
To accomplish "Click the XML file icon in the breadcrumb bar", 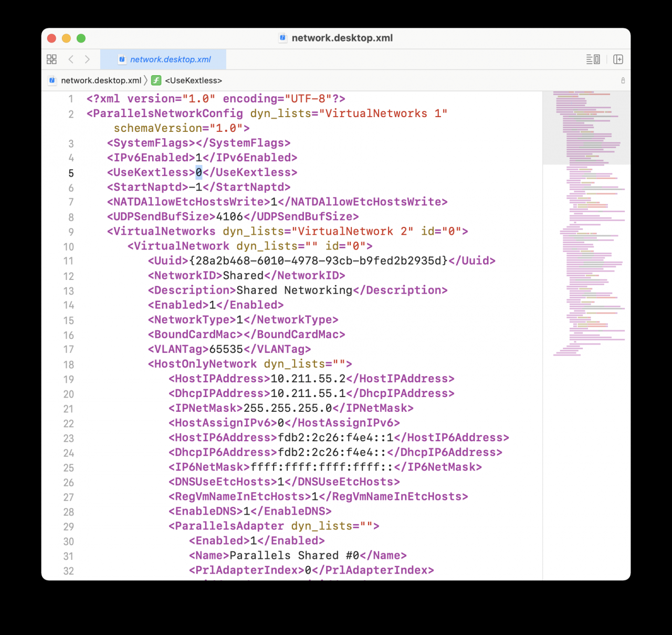I will (x=52, y=80).
